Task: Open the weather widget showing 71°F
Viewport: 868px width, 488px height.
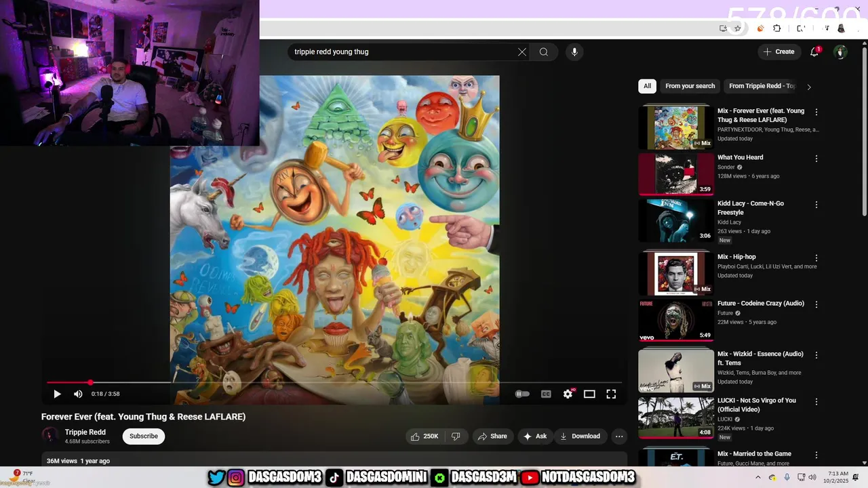Action: [x=23, y=477]
